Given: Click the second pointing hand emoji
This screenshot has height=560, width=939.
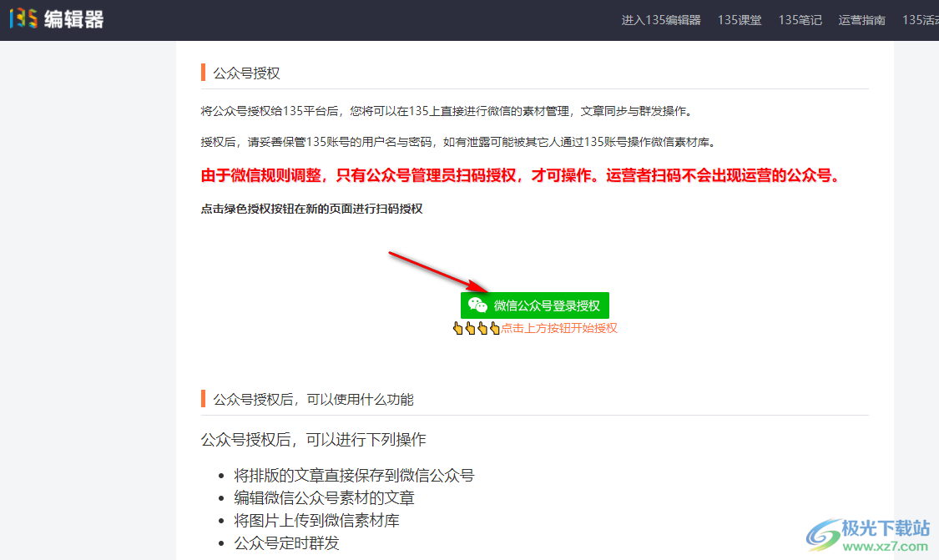Looking at the screenshot, I should (469, 328).
